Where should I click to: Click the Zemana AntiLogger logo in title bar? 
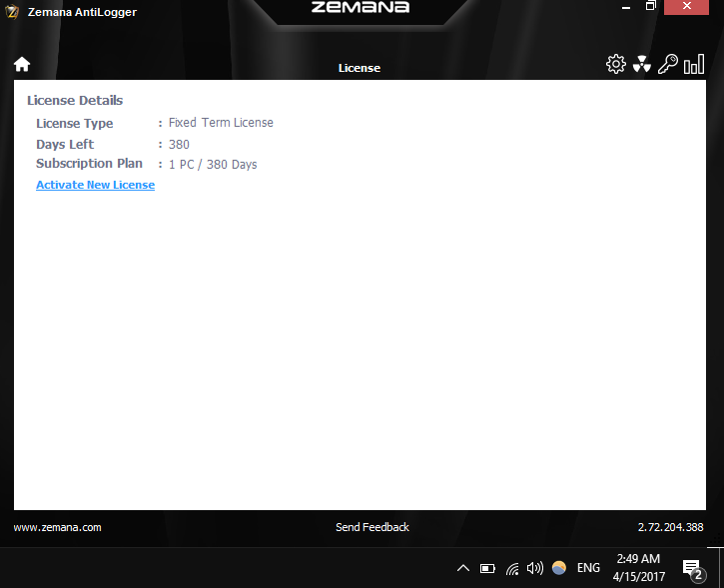12,12
